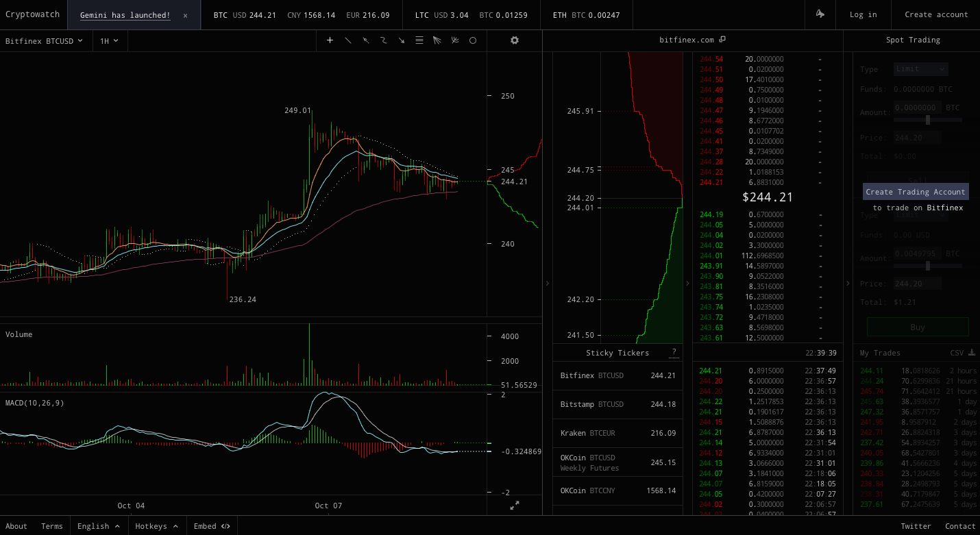Select Kraken BTCEUR sticky ticker
The image size is (980, 535).
point(617,433)
